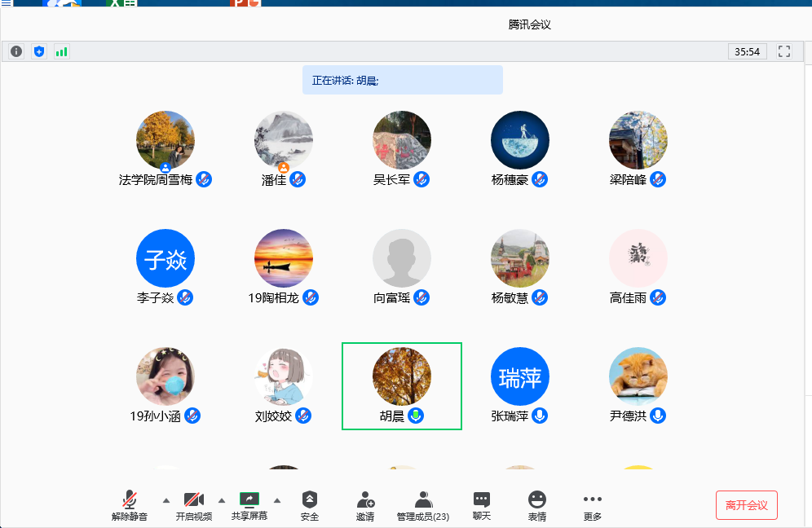Enter full screen mode
Image resolution: width=812 pixels, height=528 pixels.
pyautogui.click(x=784, y=51)
